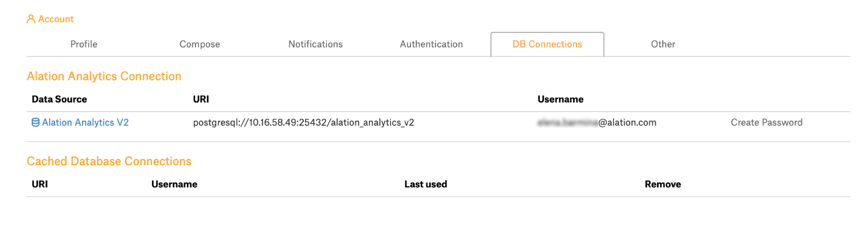Click the Remove column header
868x230 pixels.
click(x=663, y=184)
